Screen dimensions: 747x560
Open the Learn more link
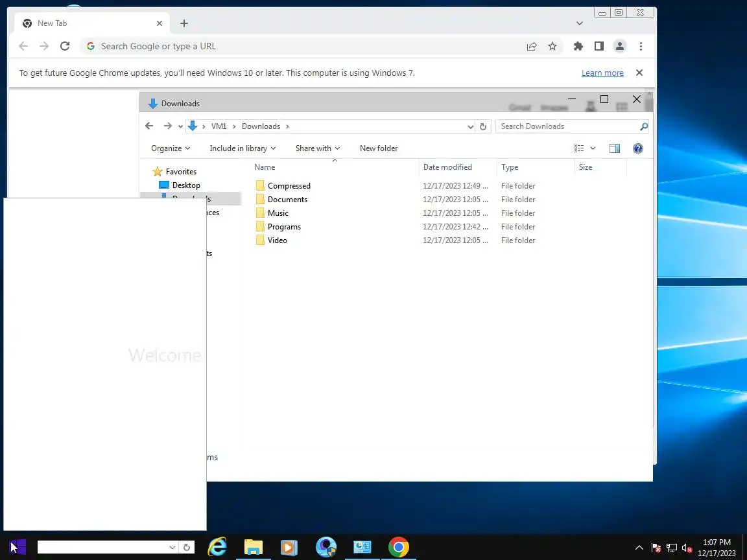click(x=602, y=73)
